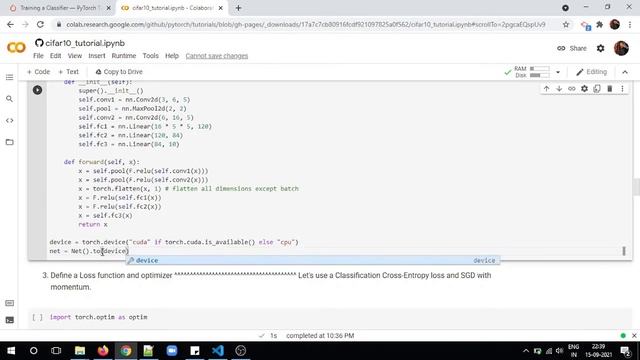Click Copy to Drive
This screenshot has height=360, width=640.
[x=119, y=72]
